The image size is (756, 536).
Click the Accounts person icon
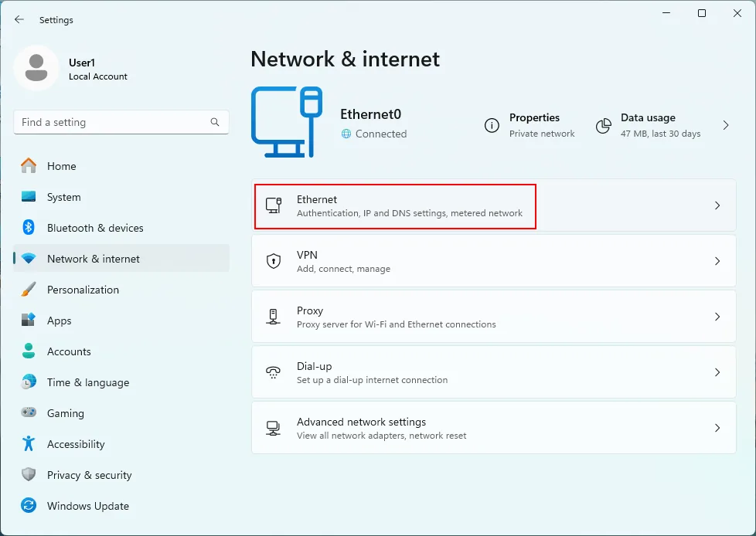pyautogui.click(x=29, y=351)
